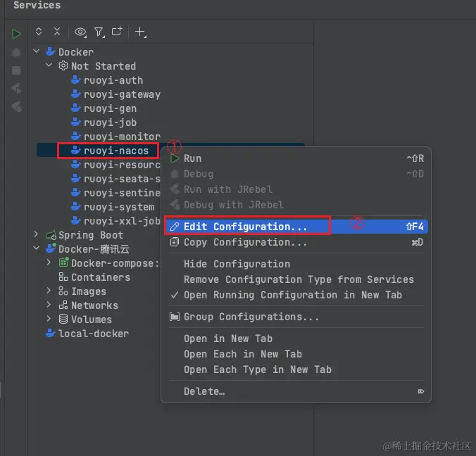
Task: Open the Filter funnel options
Action: [x=99, y=32]
